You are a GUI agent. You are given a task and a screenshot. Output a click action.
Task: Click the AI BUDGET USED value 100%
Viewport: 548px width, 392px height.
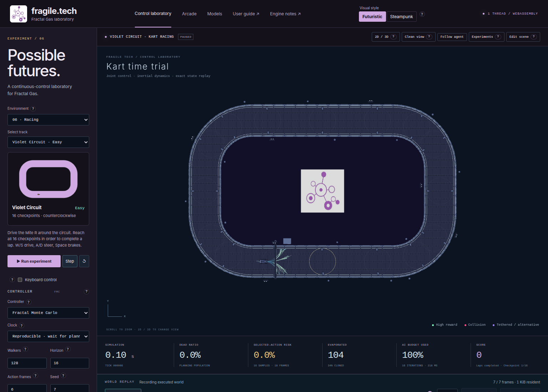coord(413,355)
